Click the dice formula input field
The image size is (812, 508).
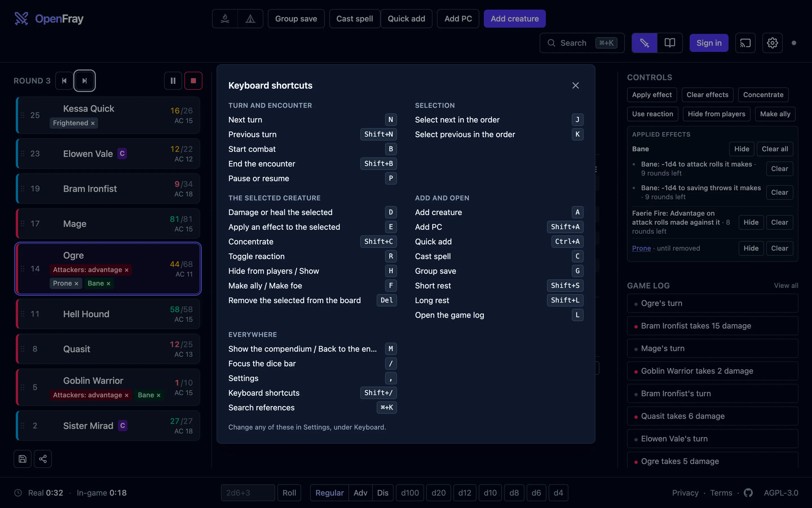(248, 493)
